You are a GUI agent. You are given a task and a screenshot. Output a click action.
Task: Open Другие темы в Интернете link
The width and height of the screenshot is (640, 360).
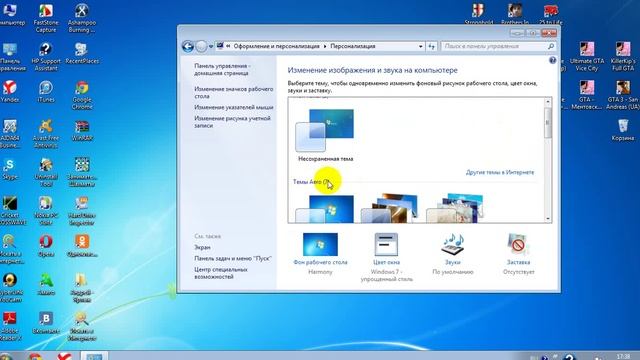[x=500, y=172]
